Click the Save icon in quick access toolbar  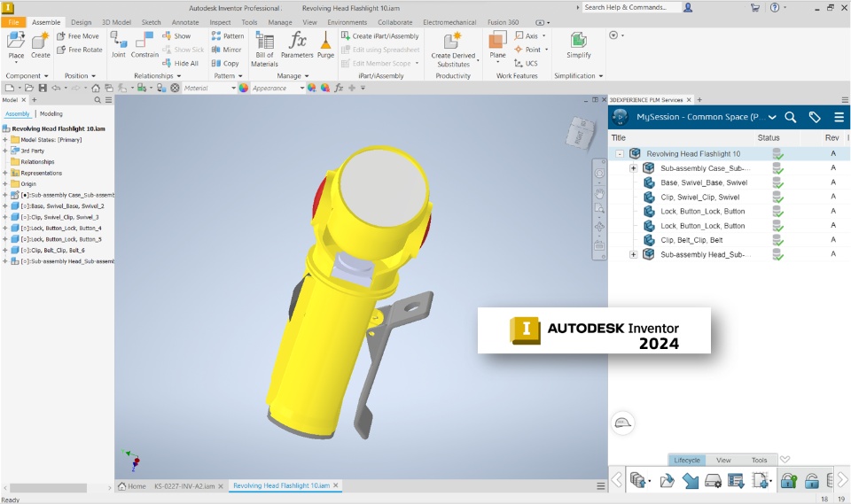pyautogui.click(x=43, y=88)
